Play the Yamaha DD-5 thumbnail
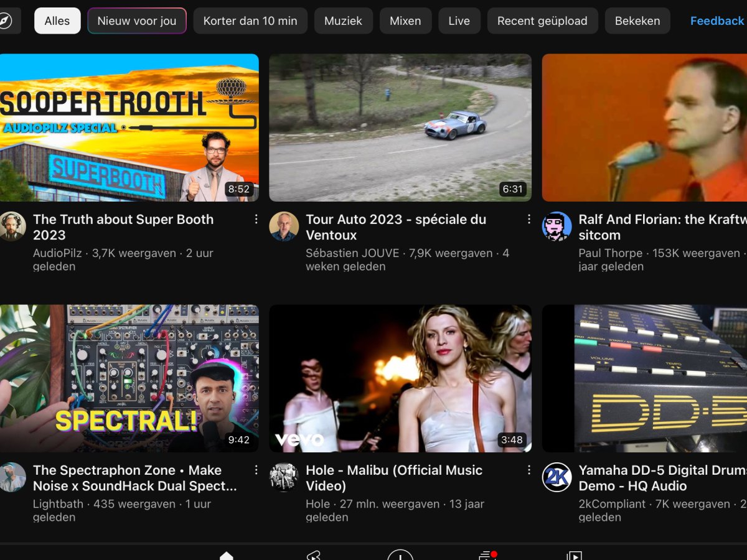The height and width of the screenshot is (560, 747). click(644, 378)
